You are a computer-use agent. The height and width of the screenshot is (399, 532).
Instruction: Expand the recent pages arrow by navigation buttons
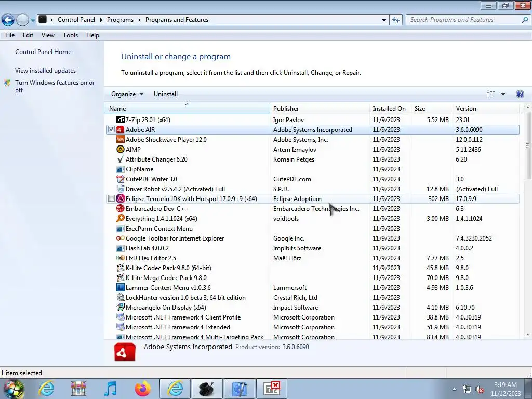pyautogui.click(x=33, y=20)
